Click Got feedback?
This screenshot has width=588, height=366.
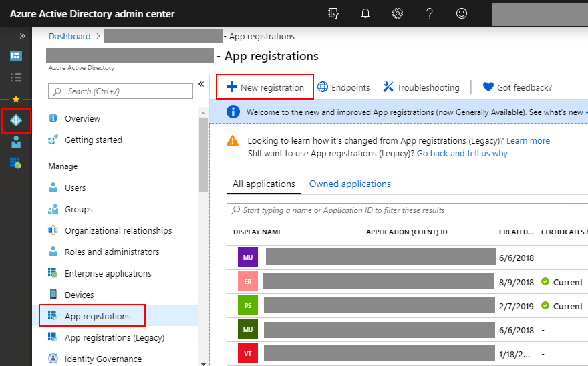517,87
